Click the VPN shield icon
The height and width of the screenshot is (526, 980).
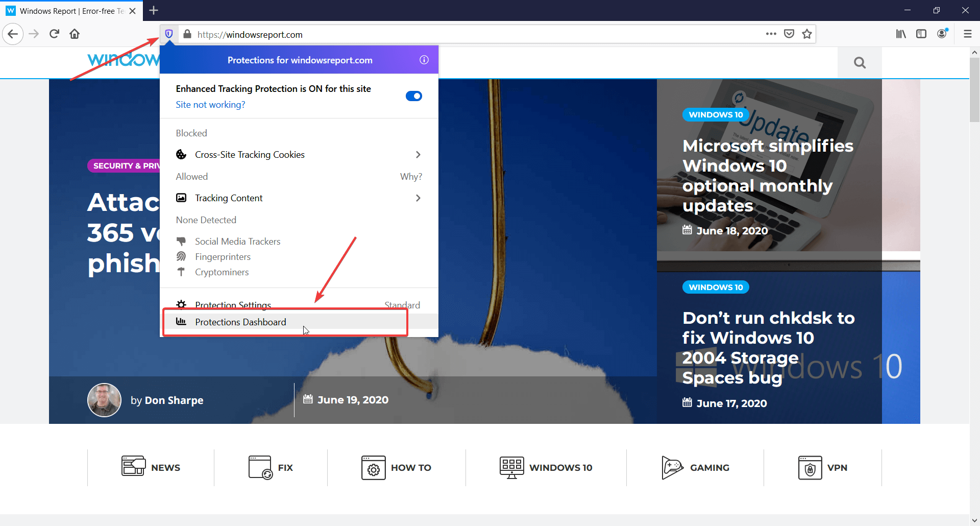[x=810, y=467]
